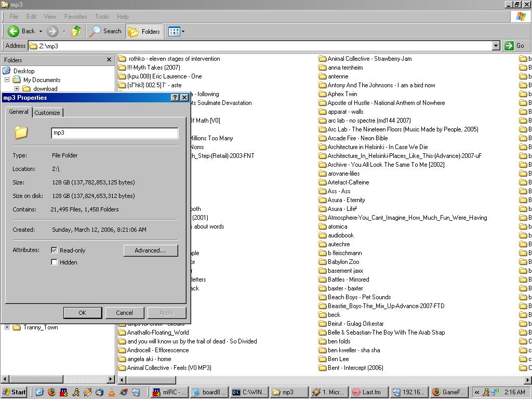Viewport: 532px width, 399px height.
Task: Open the address bar dropdown list
Action: tap(496, 46)
